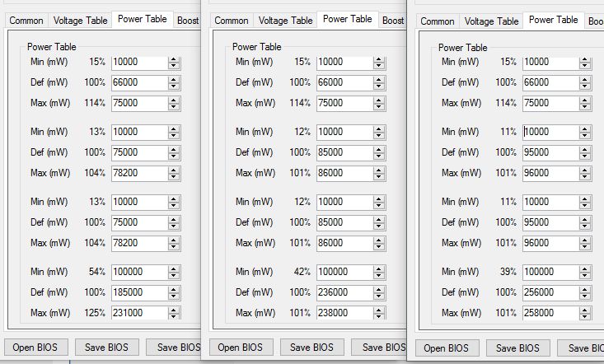The image size is (604, 364).
Task: Click Open BIOS in the left window
Action: 35,348
